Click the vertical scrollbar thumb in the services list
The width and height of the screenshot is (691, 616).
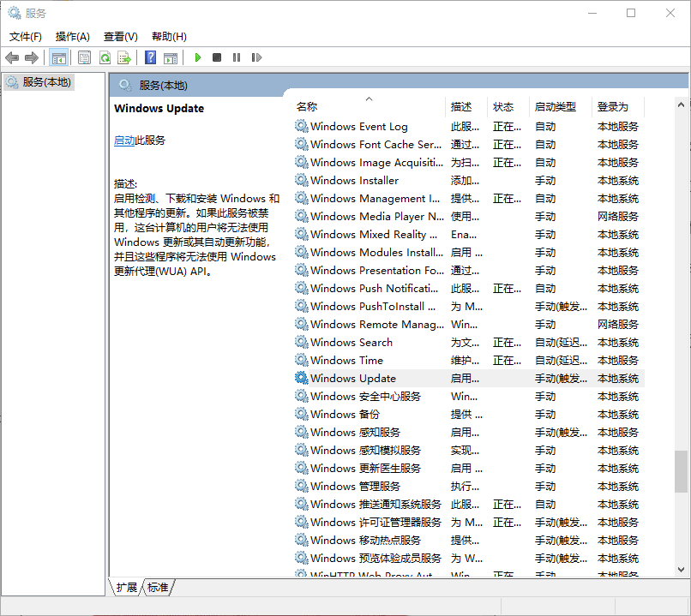tap(681, 471)
